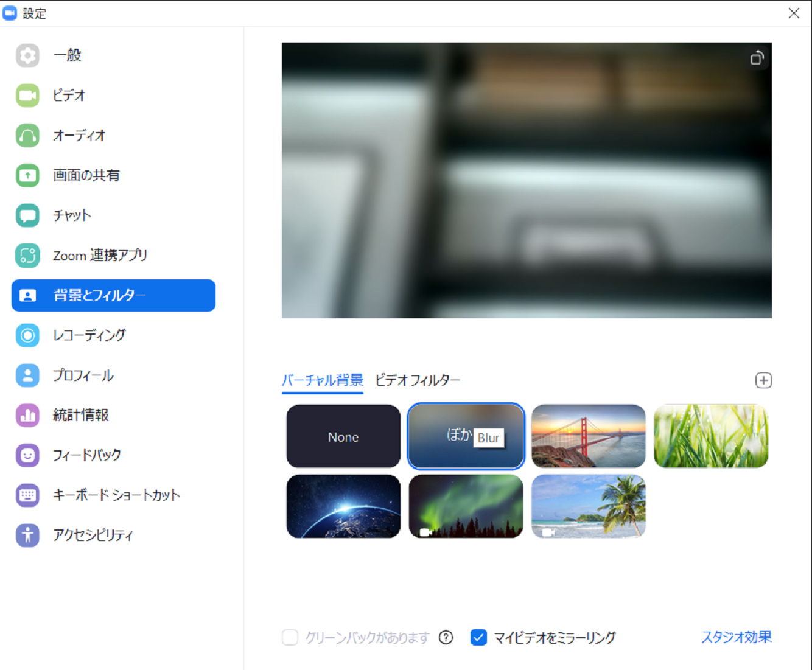Open スタジオ効果 link
The height and width of the screenshot is (670, 812).
coord(737,637)
